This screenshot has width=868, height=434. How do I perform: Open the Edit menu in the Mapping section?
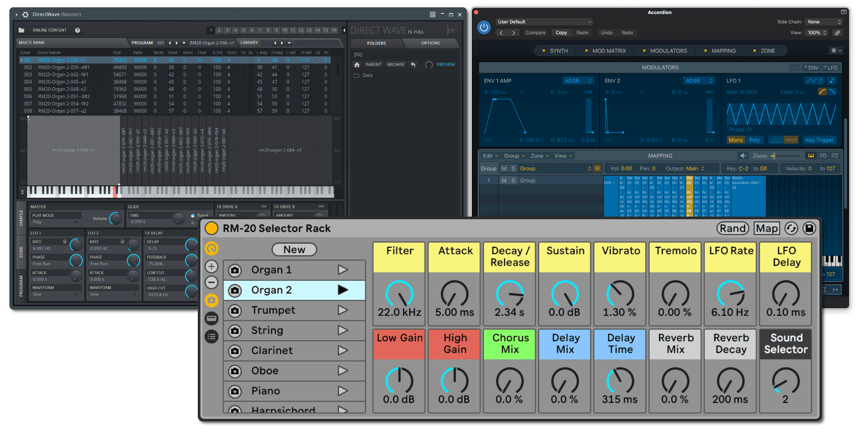490,155
